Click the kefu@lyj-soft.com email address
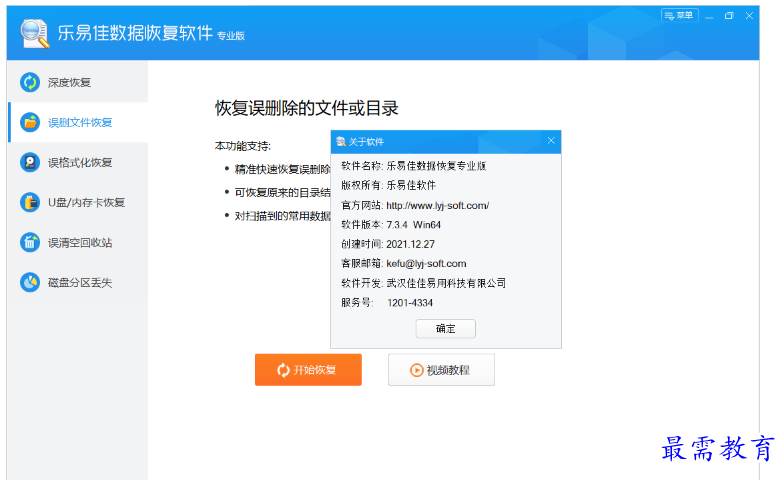Viewport: 783px width, 480px height. (x=426, y=264)
